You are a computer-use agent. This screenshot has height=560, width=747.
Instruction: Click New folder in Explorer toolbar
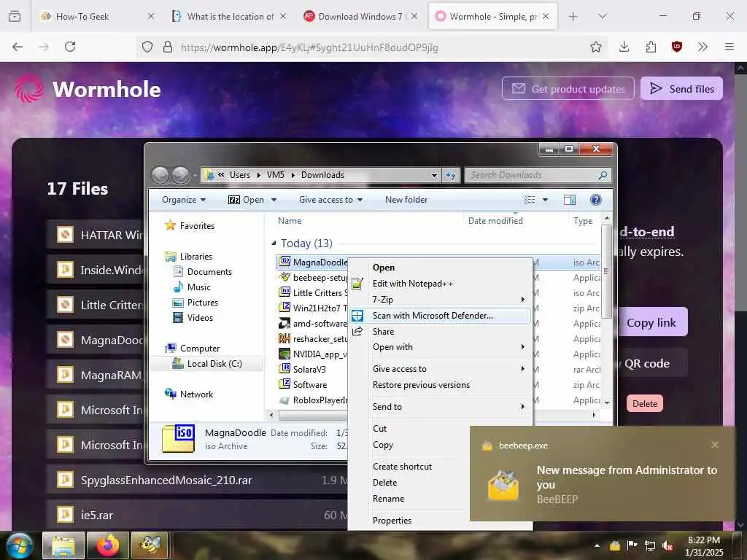click(406, 200)
